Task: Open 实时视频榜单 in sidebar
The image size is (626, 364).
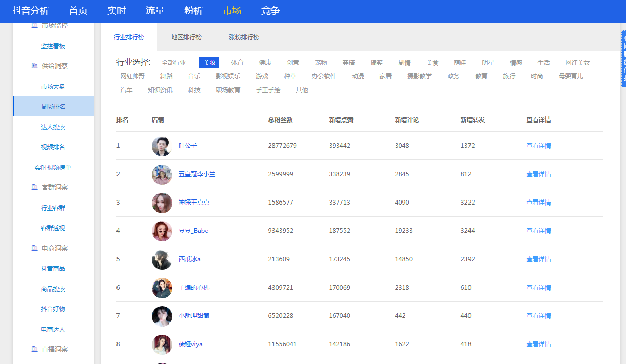Action: tap(53, 168)
